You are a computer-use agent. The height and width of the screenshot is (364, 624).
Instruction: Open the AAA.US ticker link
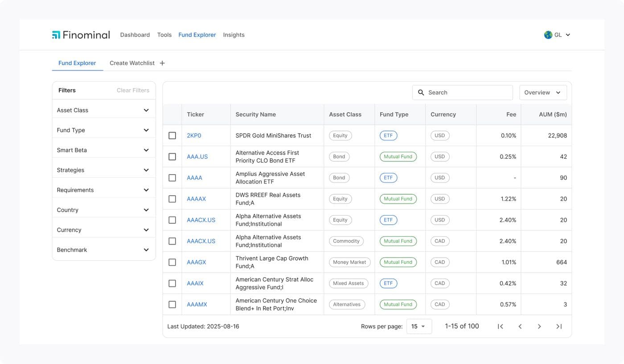pyautogui.click(x=197, y=157)
